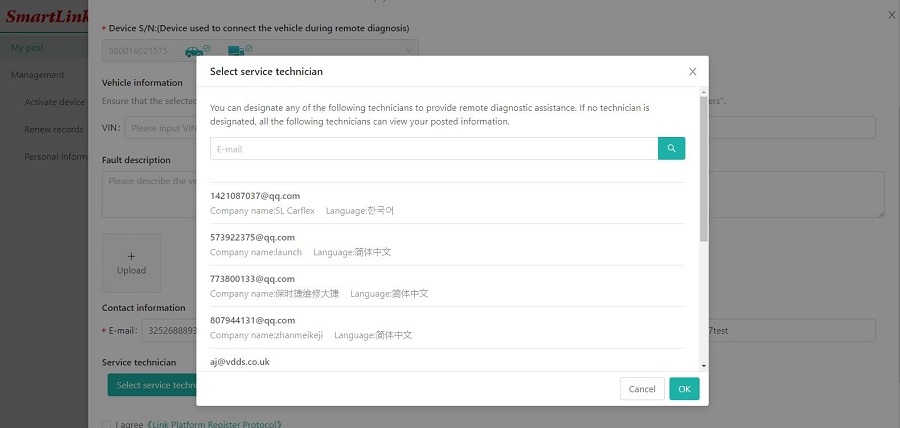Choose technician 573922375@qq.com from list
Image resolution: width=900 pixels, height=428 pixels.
point(252,237)
